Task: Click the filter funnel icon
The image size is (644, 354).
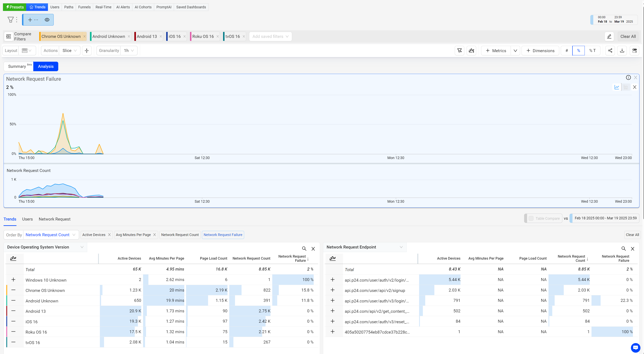Action: coord(11,19)
